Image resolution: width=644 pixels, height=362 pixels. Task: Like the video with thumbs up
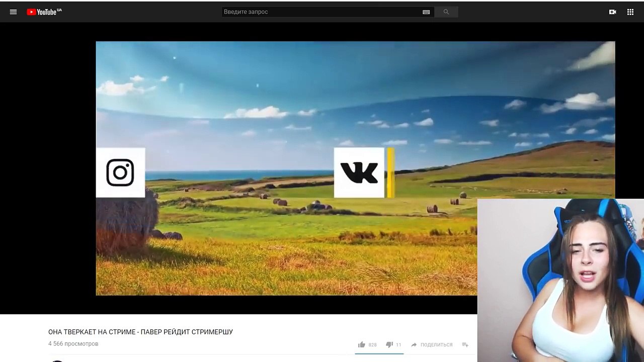click(x=361, y=345)
